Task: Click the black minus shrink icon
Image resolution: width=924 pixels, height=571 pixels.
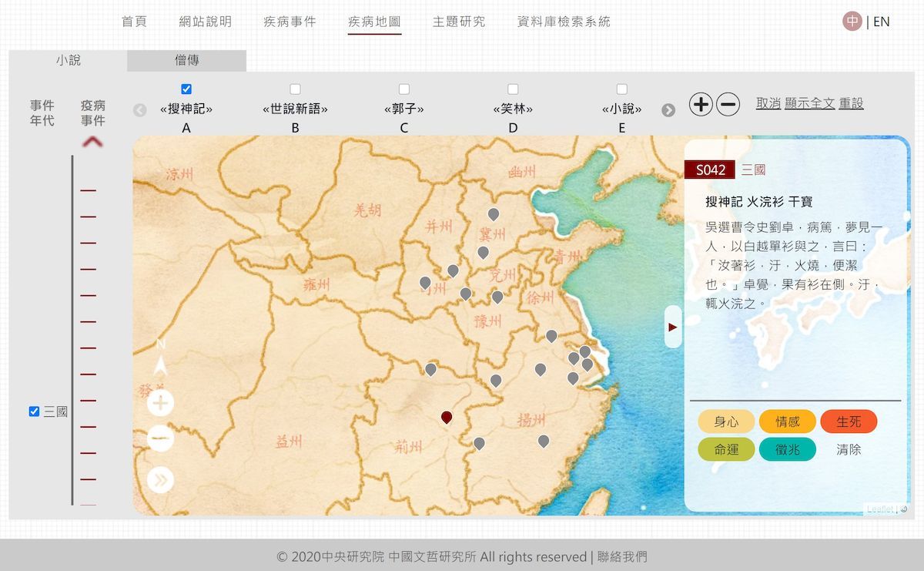Action: pos(728,104)
